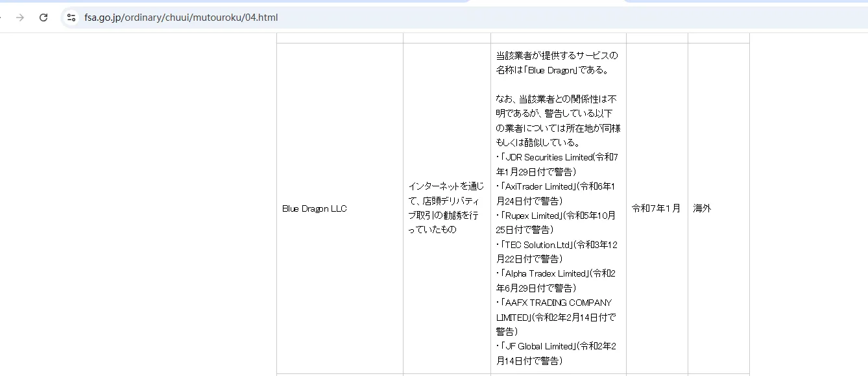
Task: Select the text "TEC Solution.Ltd"
Action: click(538, 245)
